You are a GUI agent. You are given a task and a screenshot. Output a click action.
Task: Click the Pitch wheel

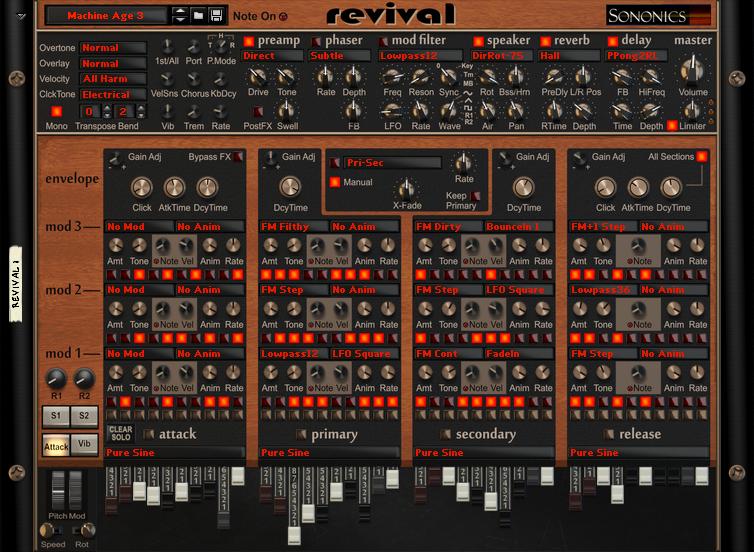(x=58, y=490)
